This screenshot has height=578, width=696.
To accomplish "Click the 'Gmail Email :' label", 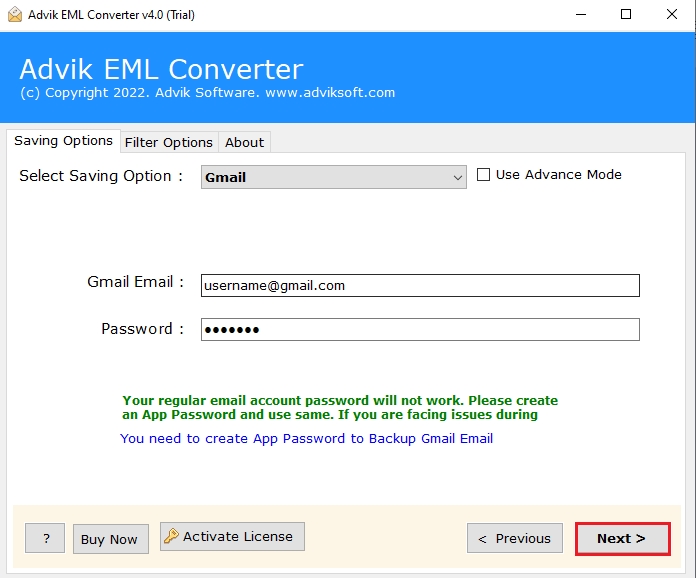I will click(135, 282).
